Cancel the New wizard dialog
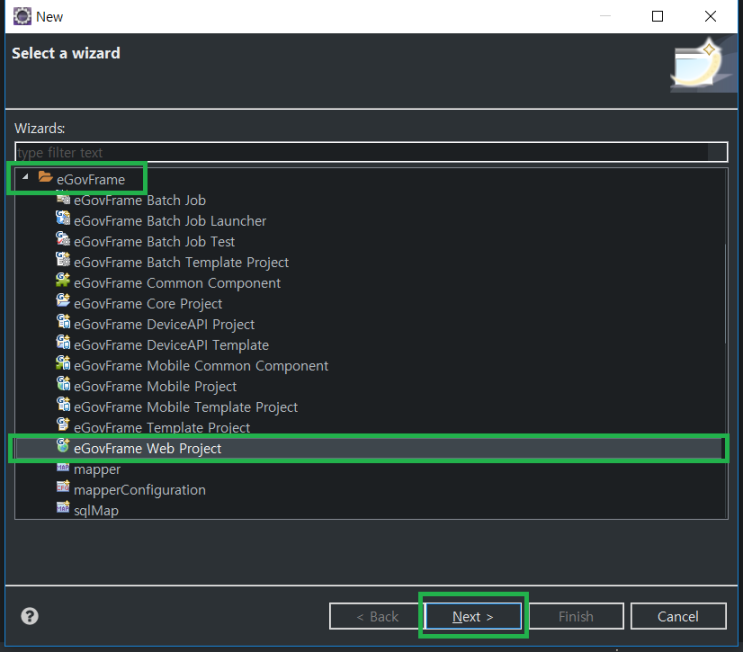This screenshot has height=652, width=743. pyautogui.click(x=678, y=616)
